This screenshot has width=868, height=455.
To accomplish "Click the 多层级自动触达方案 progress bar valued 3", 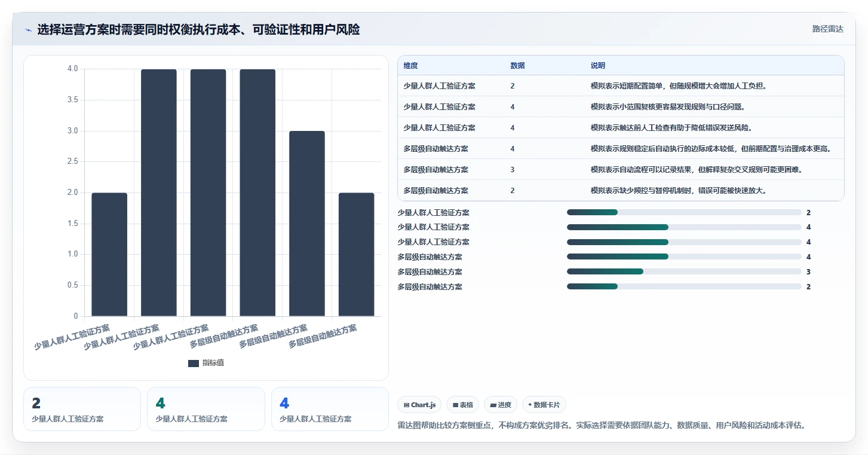I will (684, 272).
